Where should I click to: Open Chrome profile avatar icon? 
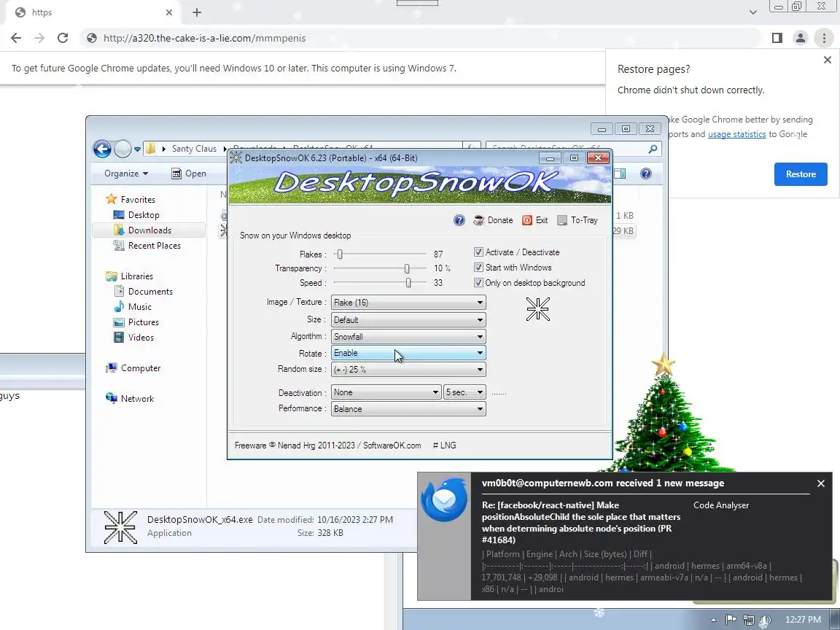pos(801,38)
